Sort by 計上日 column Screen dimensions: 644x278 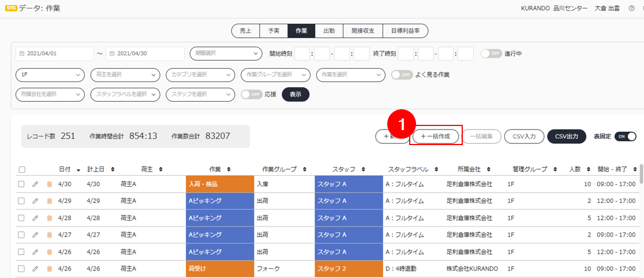pos(113,169)
